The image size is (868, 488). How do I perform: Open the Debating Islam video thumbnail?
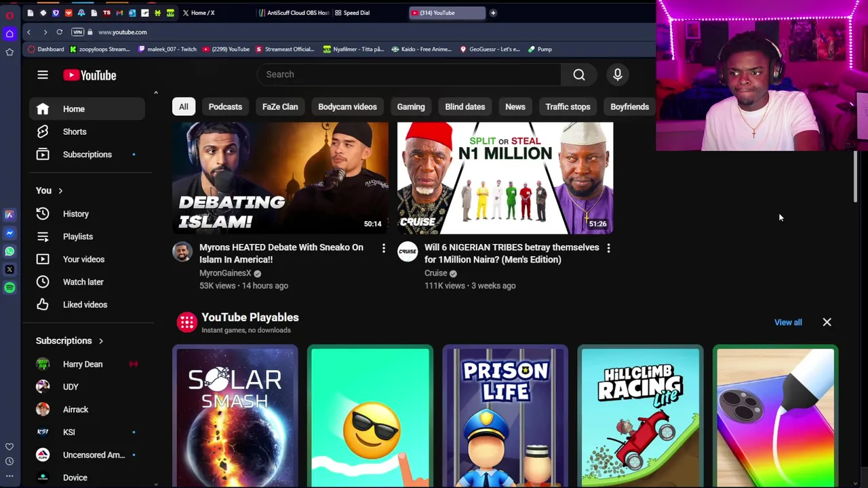[x=280, y=178]
